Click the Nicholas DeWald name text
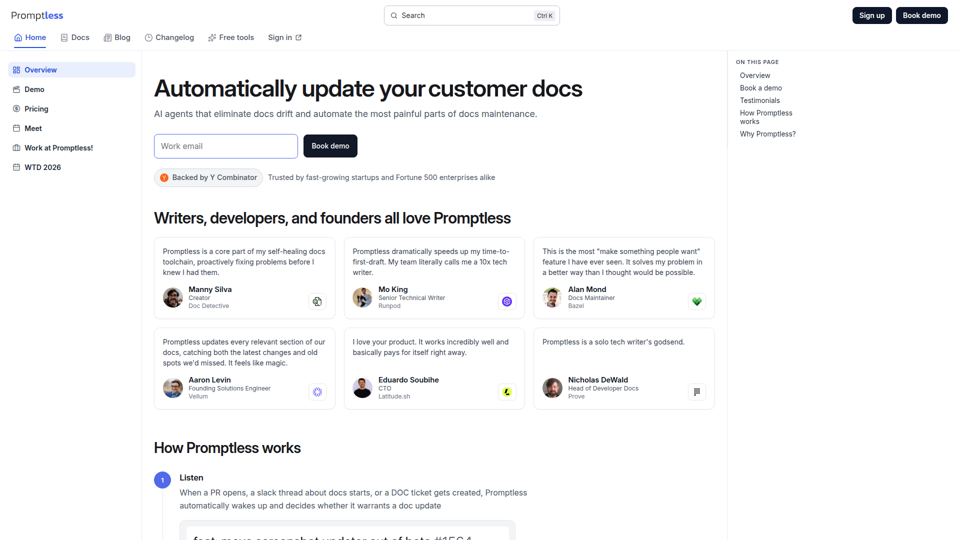The image size is (960, 540). pyautogui.click(x=598, y=380)
